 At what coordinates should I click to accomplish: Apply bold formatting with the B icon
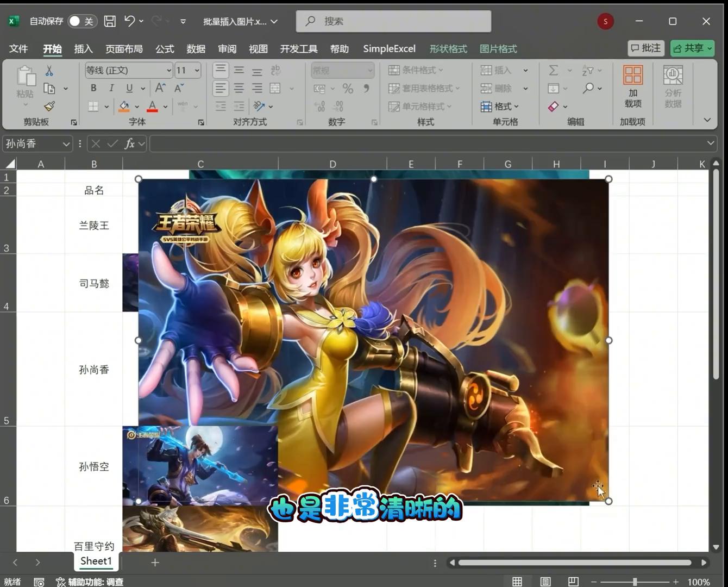(x=93, y=88)
